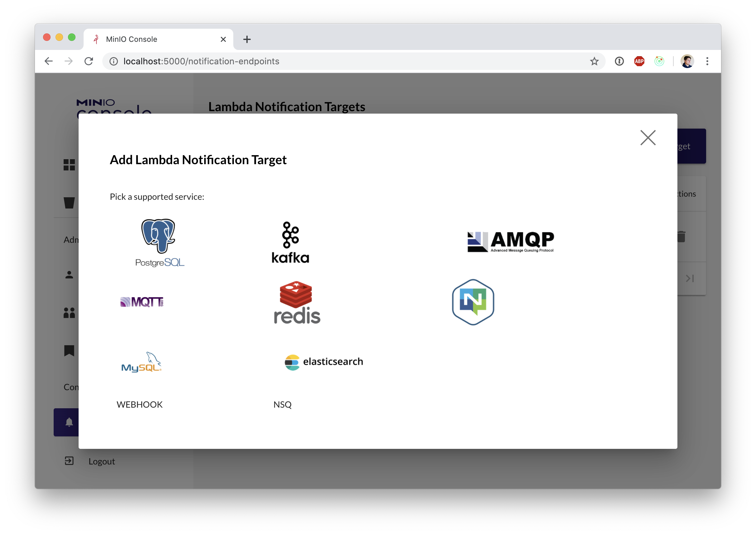Open the dashboard grid icon in sidebar

[x=69, y=165]
